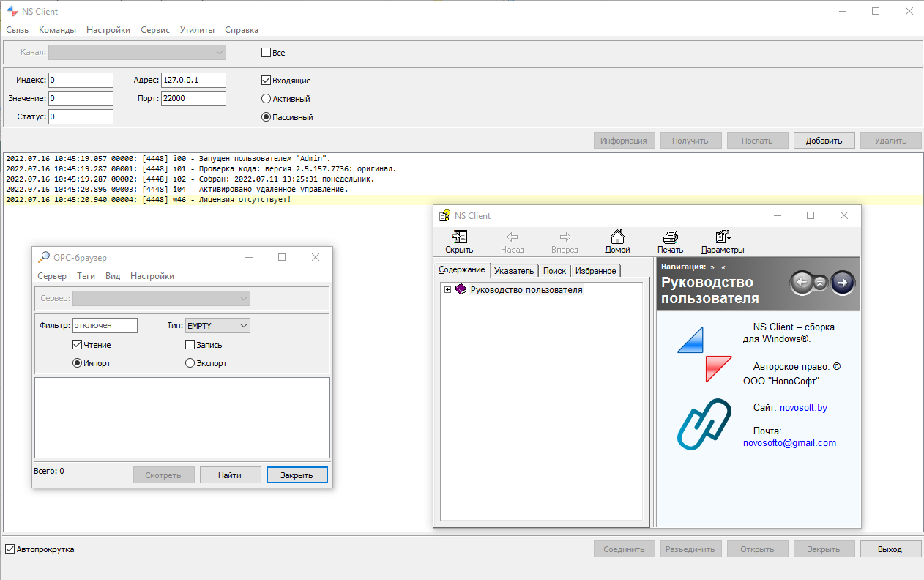Enable the Запись checkbox

pos(190,345)
